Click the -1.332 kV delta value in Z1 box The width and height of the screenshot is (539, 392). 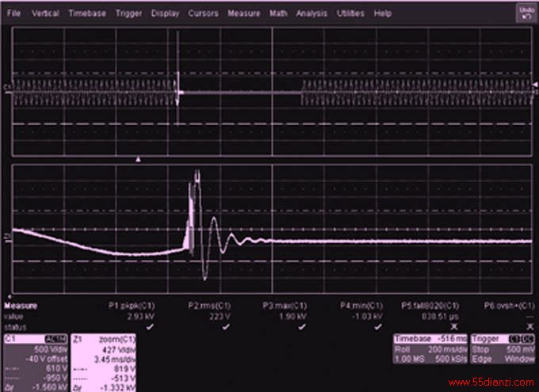click(x=118, y=388)
